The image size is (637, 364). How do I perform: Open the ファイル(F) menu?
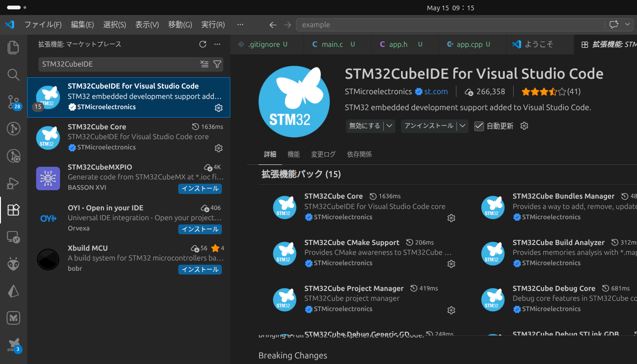tap(43, 24)
